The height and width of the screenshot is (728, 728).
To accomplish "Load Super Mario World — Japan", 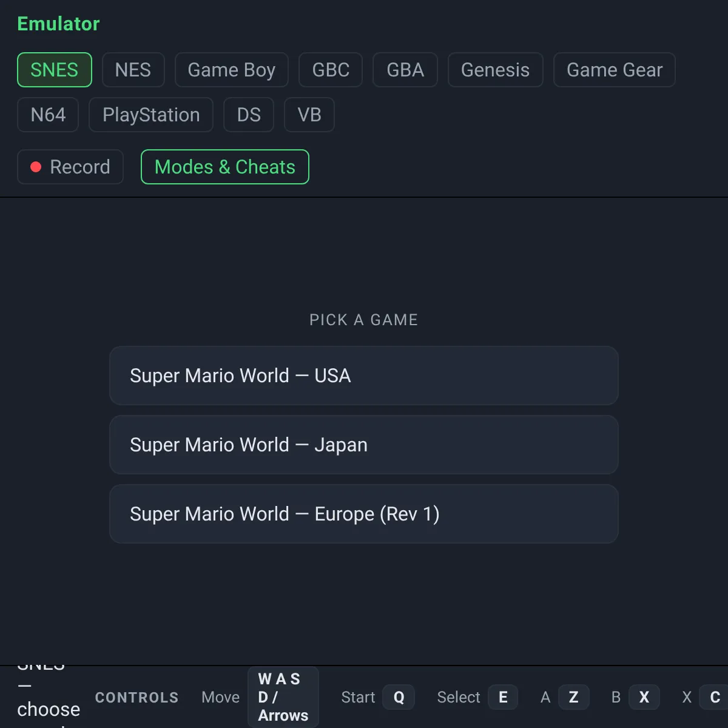I will click(x=364, y=445).
